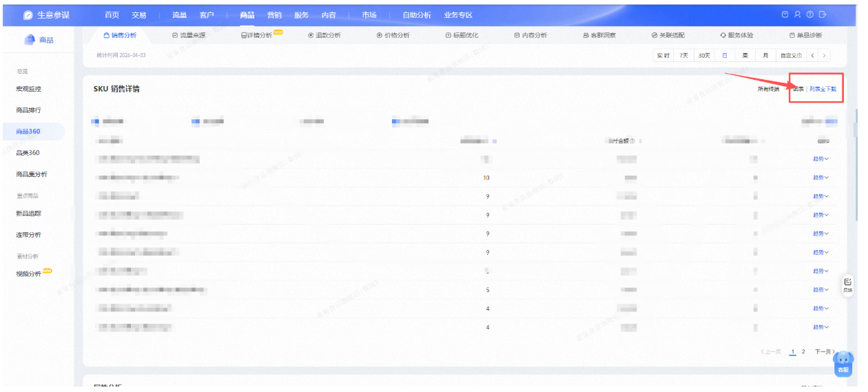Open the 自助分析 top menu
868x392 pixels.
point(417,15)
